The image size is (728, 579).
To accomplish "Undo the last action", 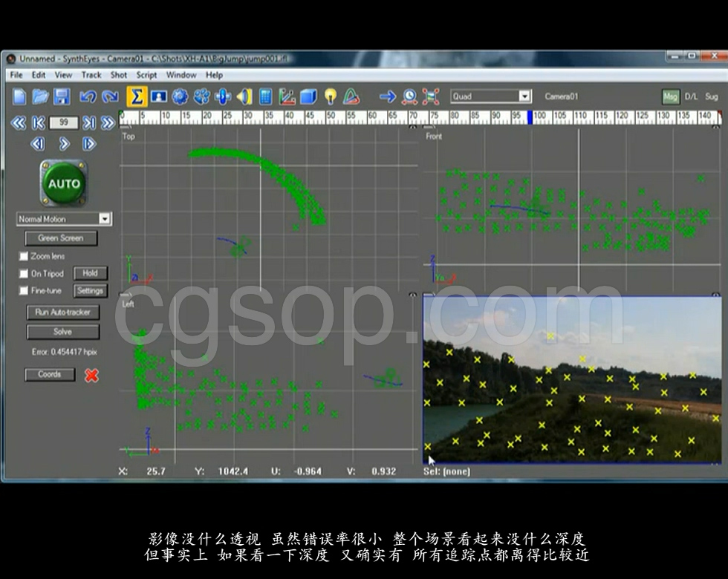I will pos(88,96).
